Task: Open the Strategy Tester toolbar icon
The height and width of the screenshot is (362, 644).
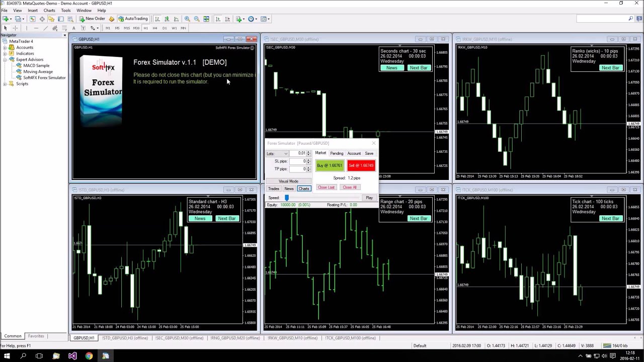Action: click(70, 19)
